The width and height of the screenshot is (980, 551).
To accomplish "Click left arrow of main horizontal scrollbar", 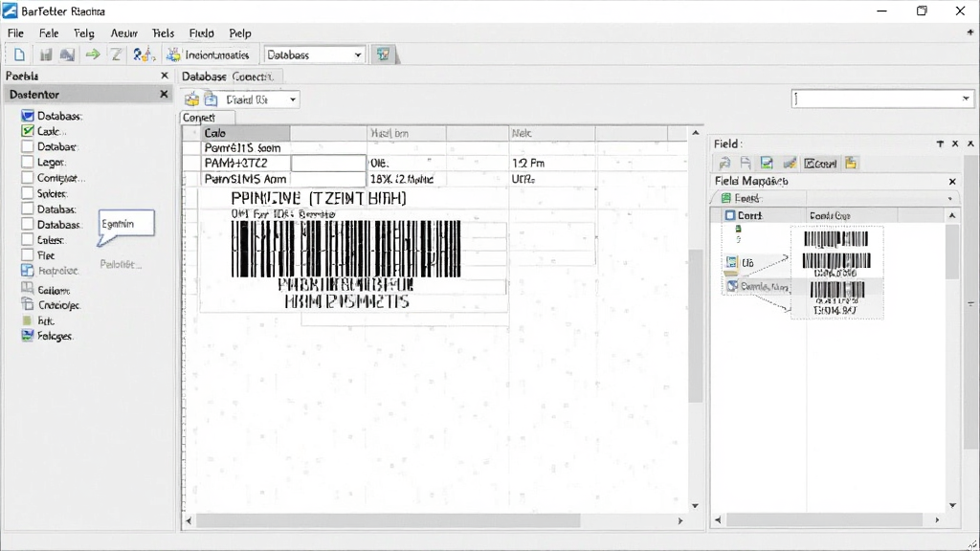I will (x=189, y=520).
